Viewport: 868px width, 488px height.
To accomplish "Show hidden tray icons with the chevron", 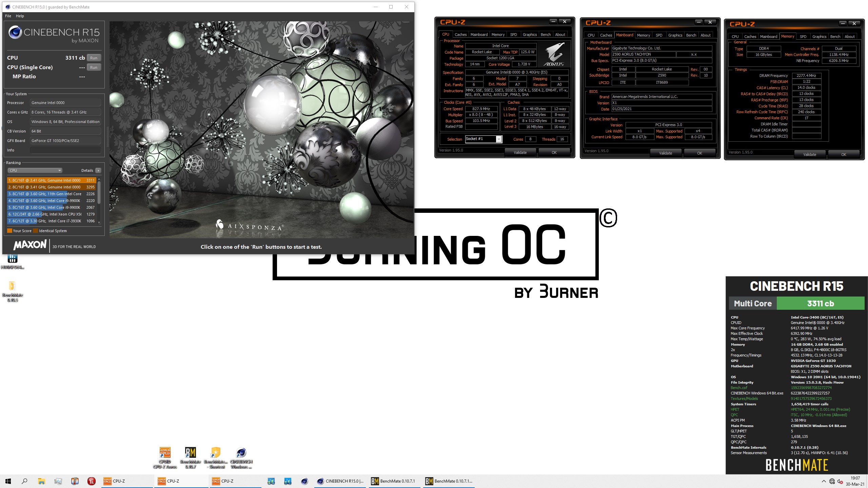I will tap(824, 481).
